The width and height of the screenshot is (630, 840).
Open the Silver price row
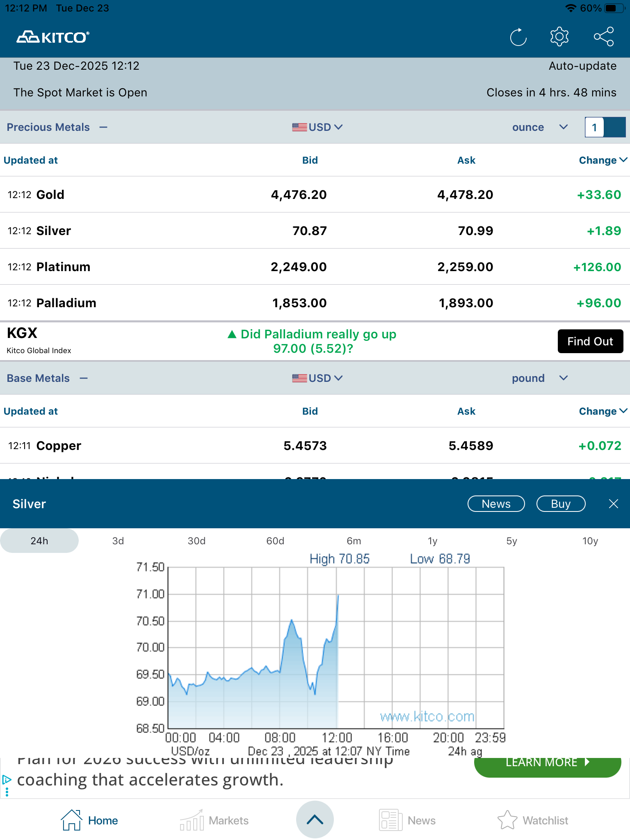pos(315,231)
